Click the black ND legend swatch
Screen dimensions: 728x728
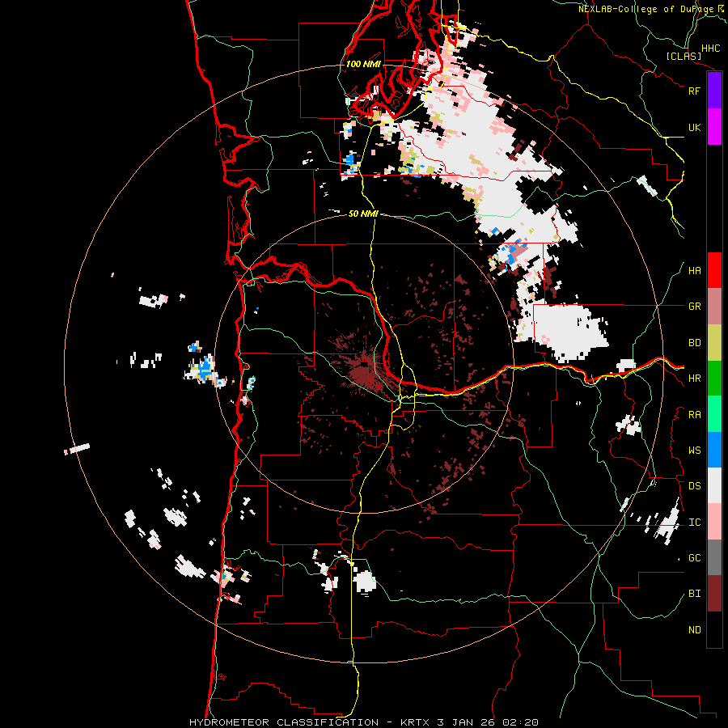[714, 629]
